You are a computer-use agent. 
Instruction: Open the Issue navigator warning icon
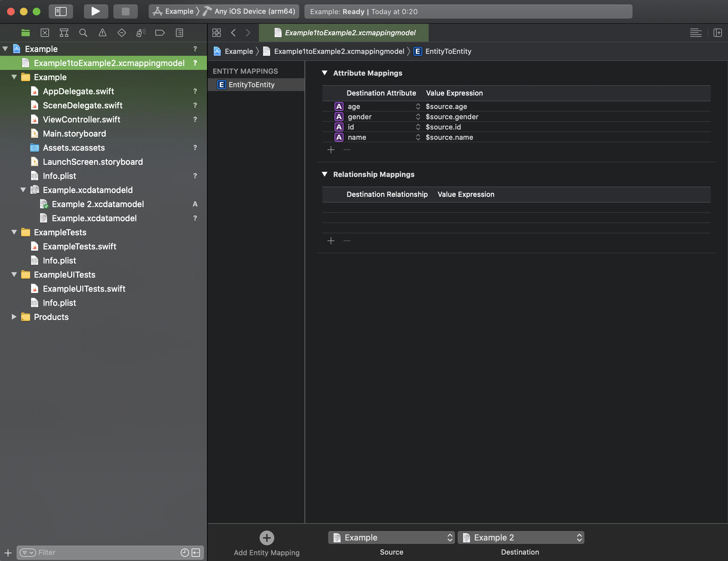pyautogui.click(x=102, y=33)
